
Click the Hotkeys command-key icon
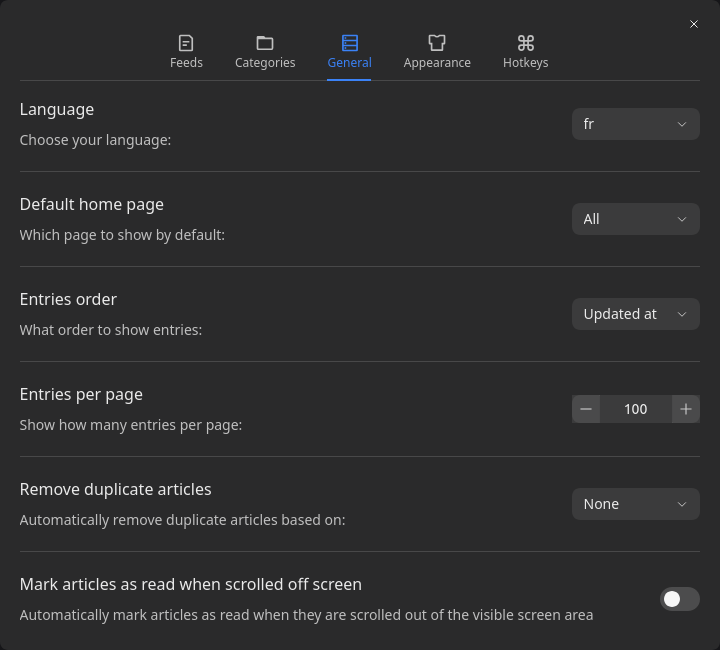(x=525, y=43)
